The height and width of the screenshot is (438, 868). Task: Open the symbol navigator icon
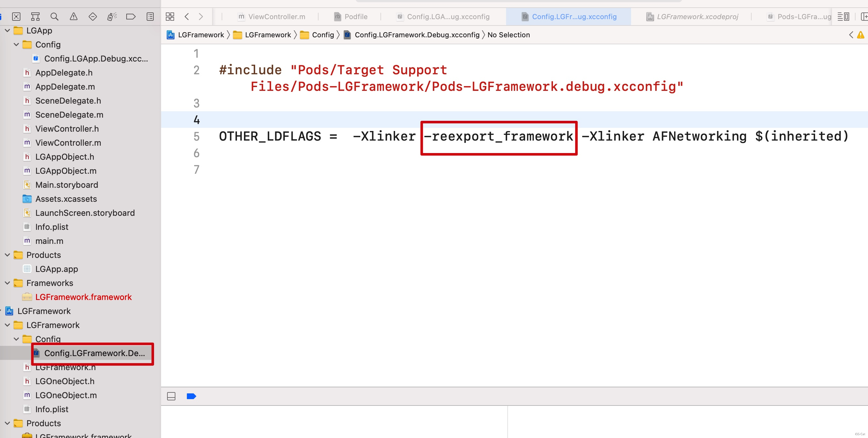click(x=35, y=17)
